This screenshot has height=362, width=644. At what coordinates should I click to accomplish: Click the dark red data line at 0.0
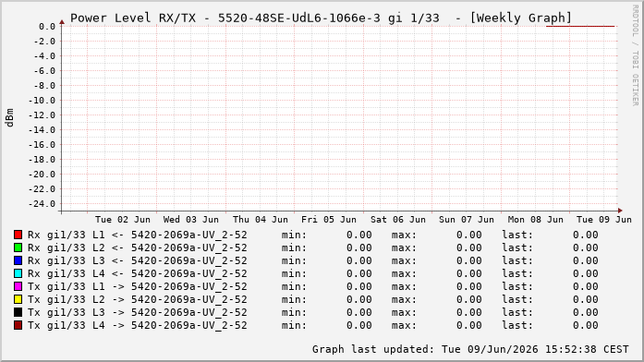(580, 26)
